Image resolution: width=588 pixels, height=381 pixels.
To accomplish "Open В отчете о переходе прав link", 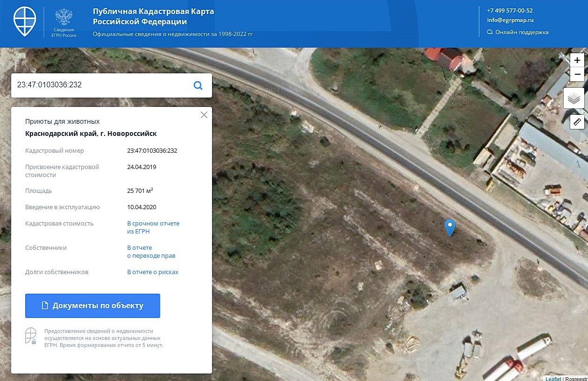I will pyautogui.click(x=151, y=252).
